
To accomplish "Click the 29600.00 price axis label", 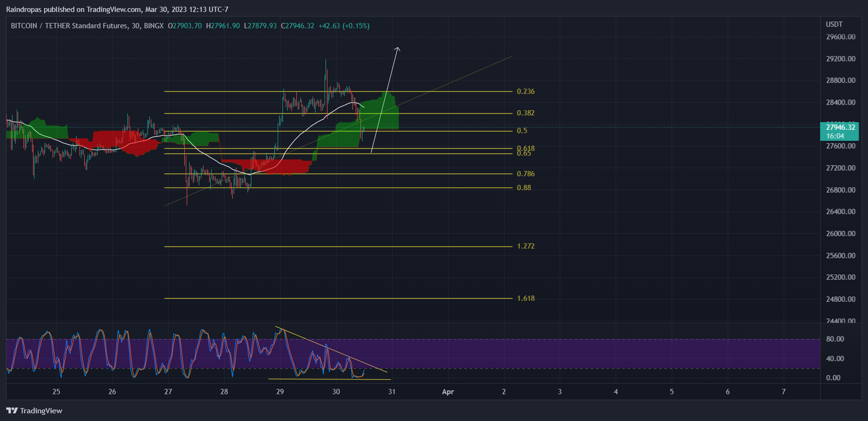I will 841,37.
